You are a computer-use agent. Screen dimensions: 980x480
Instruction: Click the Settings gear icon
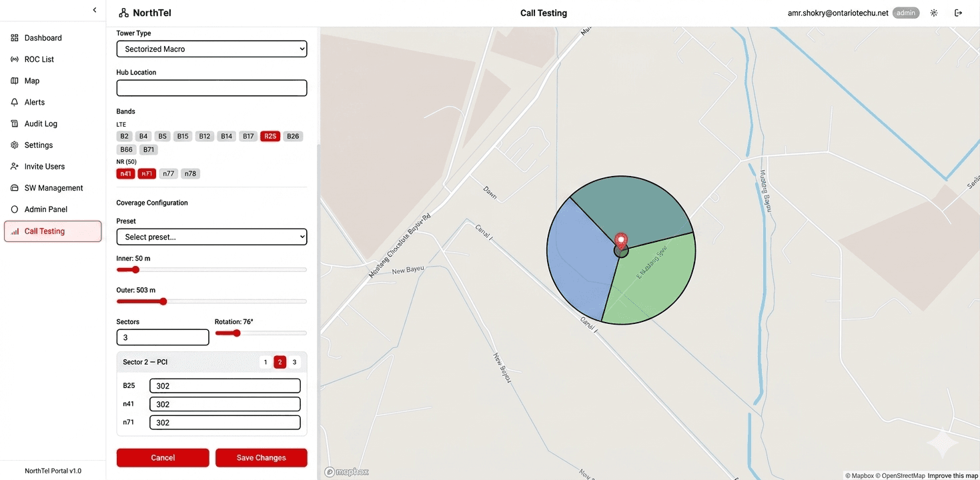pyautogui.click(x=15, y=145)
